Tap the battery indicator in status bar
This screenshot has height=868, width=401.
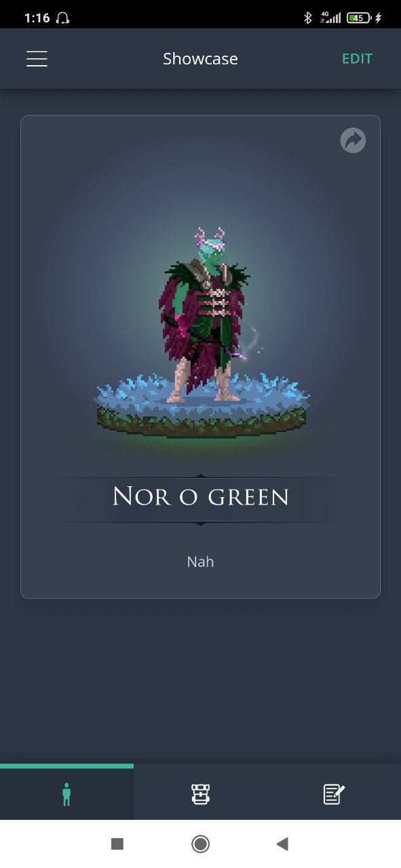(x=359, y=18)
